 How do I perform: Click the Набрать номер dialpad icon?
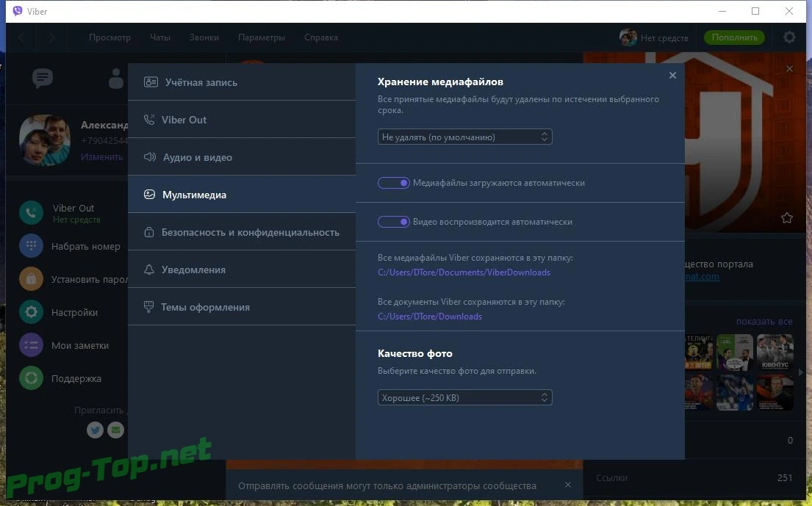coord(31,246)
